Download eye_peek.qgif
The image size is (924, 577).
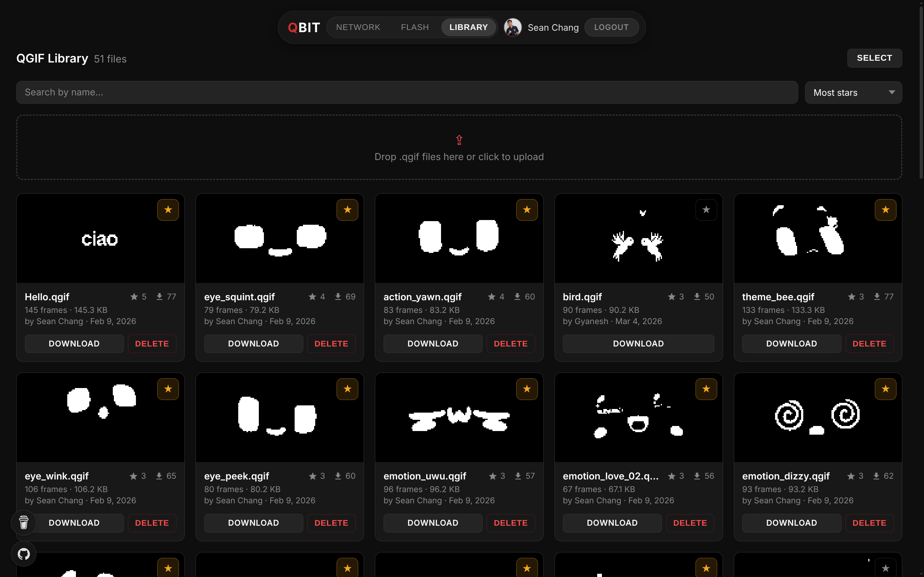253,523
